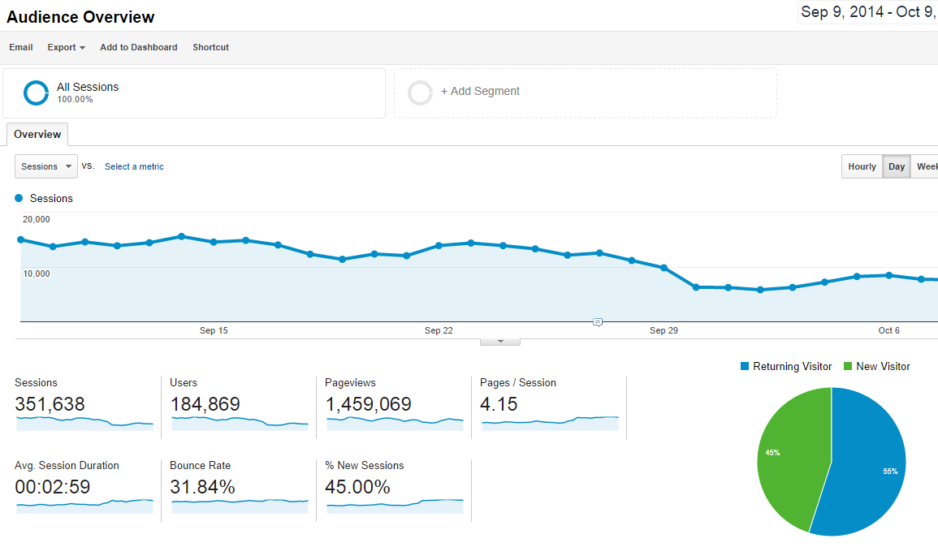
Task: Click the Shortcut option
Action: pos(210,47)
